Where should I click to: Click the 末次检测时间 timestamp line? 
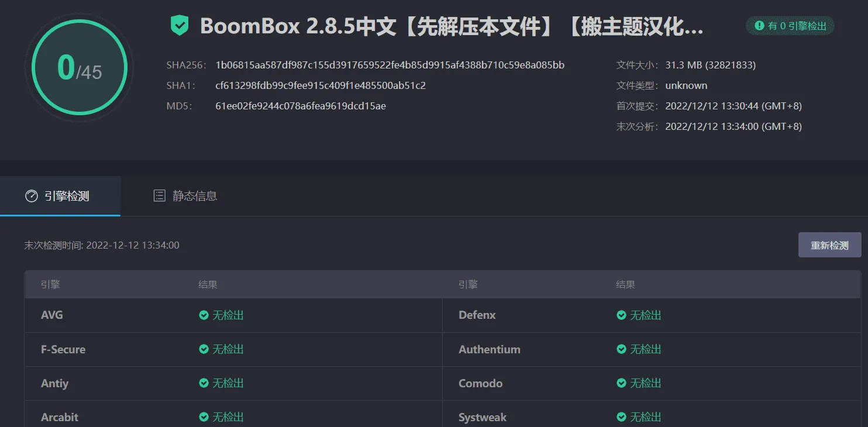pyautogui.click(x=102, y=245)
